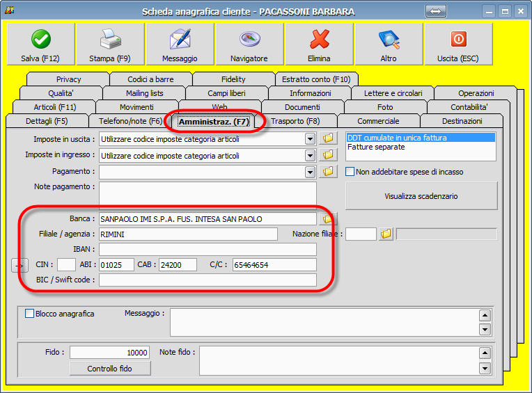Image resolution: width=532 pixels, height=393 pixels.
Task: Click the Elimina red X button
Action: coord(319,44)
